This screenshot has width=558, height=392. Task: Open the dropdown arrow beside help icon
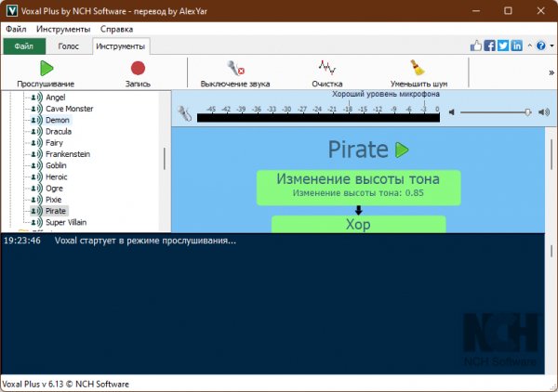tap(551, 46)
